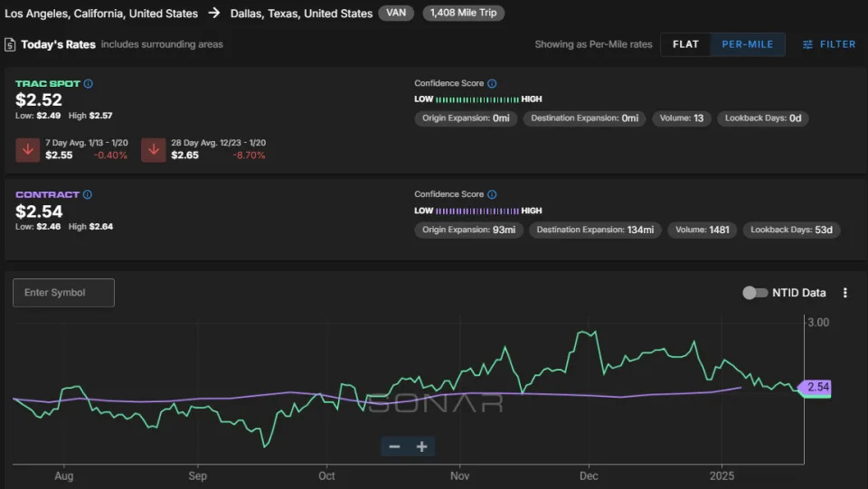Click the TRAC Spot Origin Expansion 0mi chip

coord(467,118)
